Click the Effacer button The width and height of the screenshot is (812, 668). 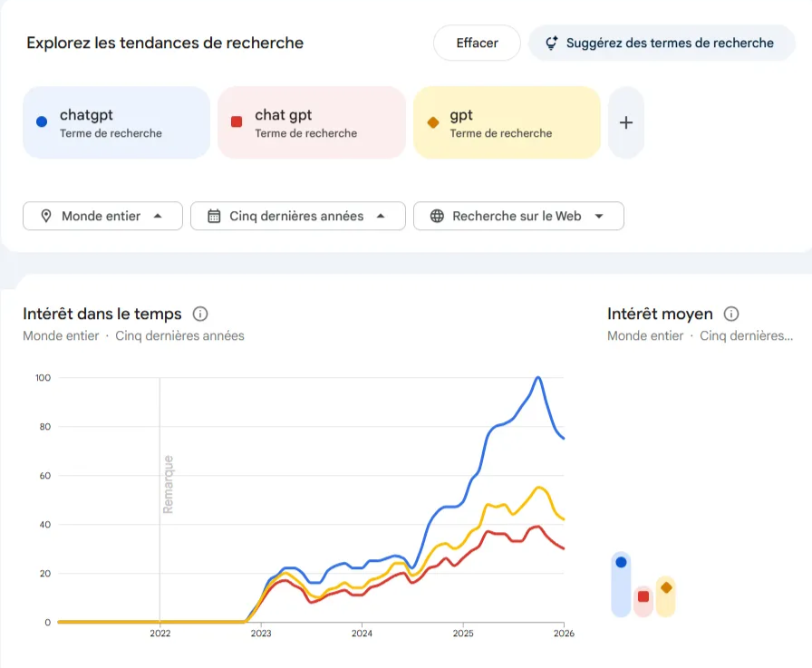(477, 43)
